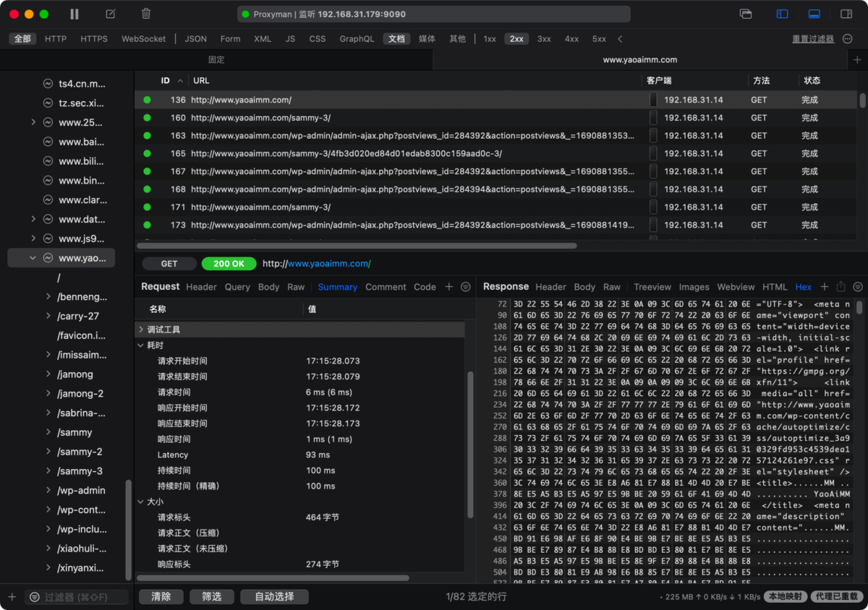Expand the www.js9... domain node
Viewport: 868px width, 610px height.
pos(33,239)
